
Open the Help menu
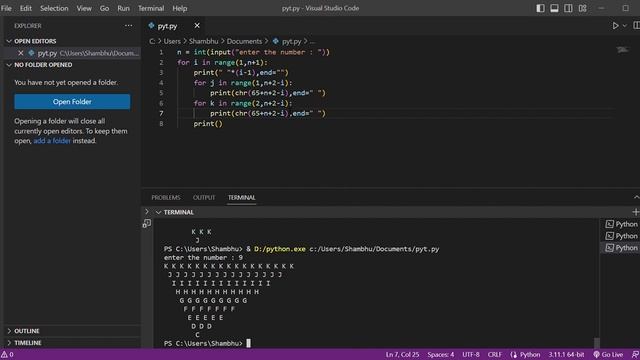[x=180, y=8]
